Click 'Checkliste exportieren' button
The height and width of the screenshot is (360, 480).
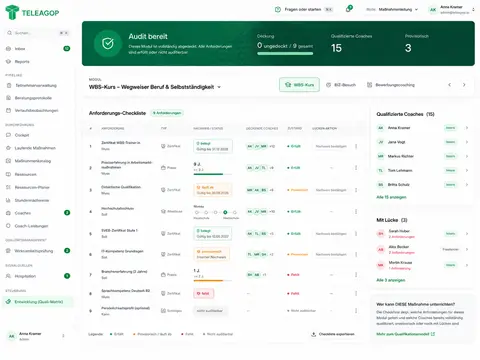pyautogui.click(x=333, y=334)
